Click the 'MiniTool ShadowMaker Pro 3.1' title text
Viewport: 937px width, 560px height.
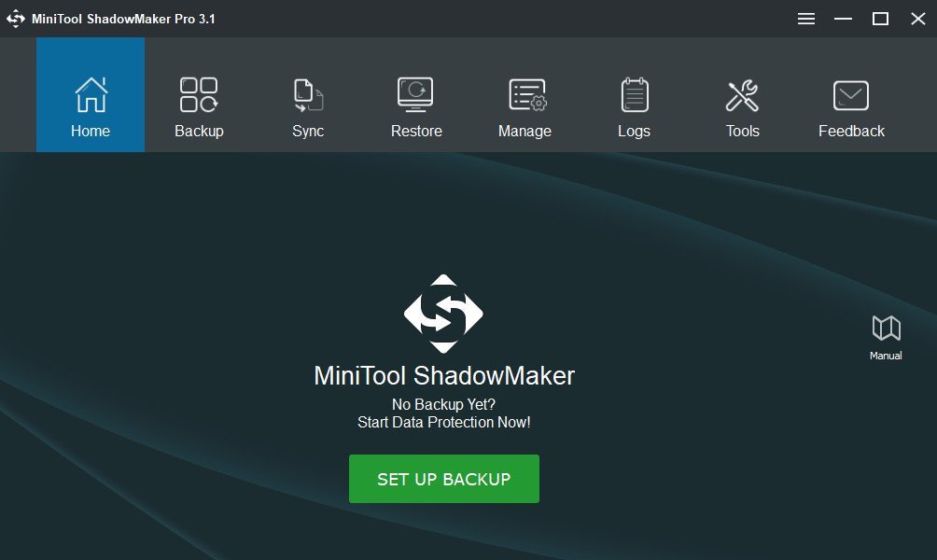coord(123,19)
